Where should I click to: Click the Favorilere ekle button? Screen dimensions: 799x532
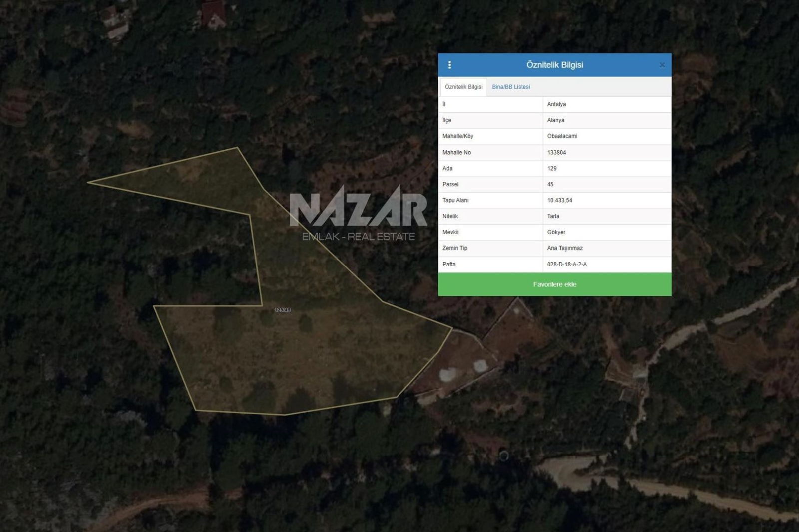(x=555, y=284)
